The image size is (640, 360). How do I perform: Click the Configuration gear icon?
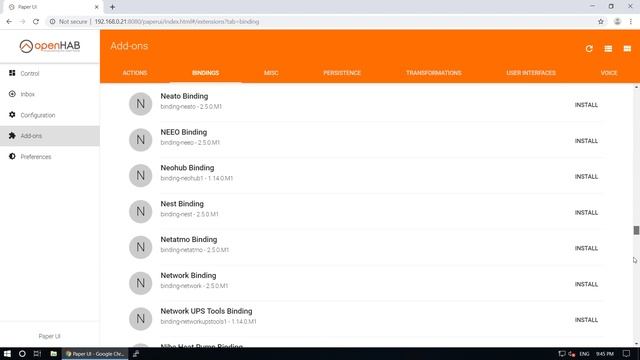(x=12, y=115)
